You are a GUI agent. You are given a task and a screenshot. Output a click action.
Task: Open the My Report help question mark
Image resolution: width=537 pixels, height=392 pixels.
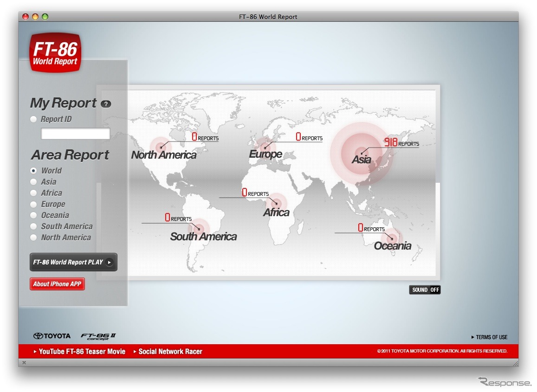pyautogui.click(x=106, y=104)
